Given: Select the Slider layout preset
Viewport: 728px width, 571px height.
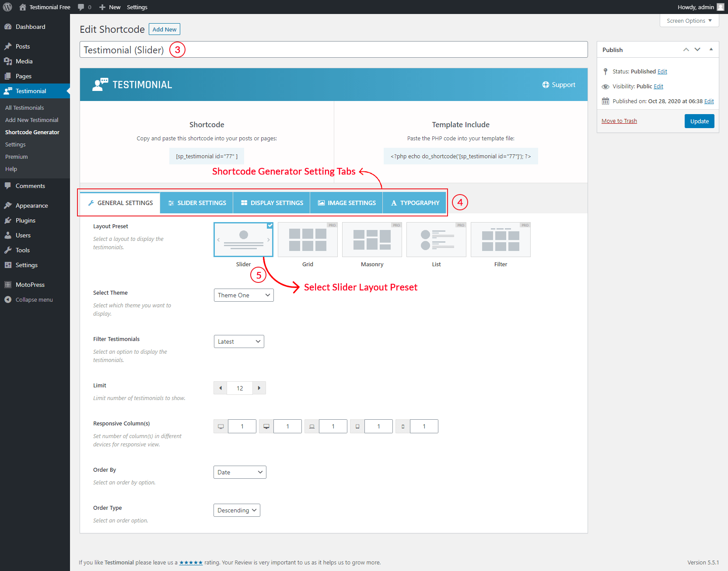Looking at the screenshot, I should [x=243, y=240].
